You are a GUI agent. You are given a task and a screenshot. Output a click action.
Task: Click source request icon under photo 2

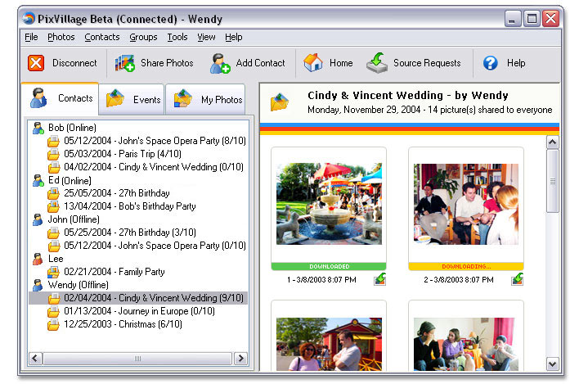pyautogui.click(x=517, y=279)
